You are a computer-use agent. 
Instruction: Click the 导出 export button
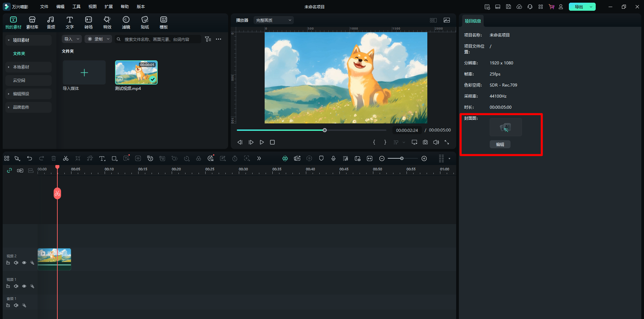click(x=579, y=7)
